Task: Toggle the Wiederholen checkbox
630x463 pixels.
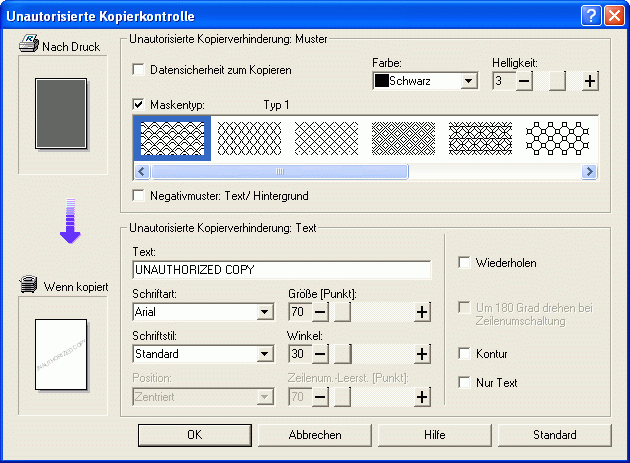Action: (464, 263)
